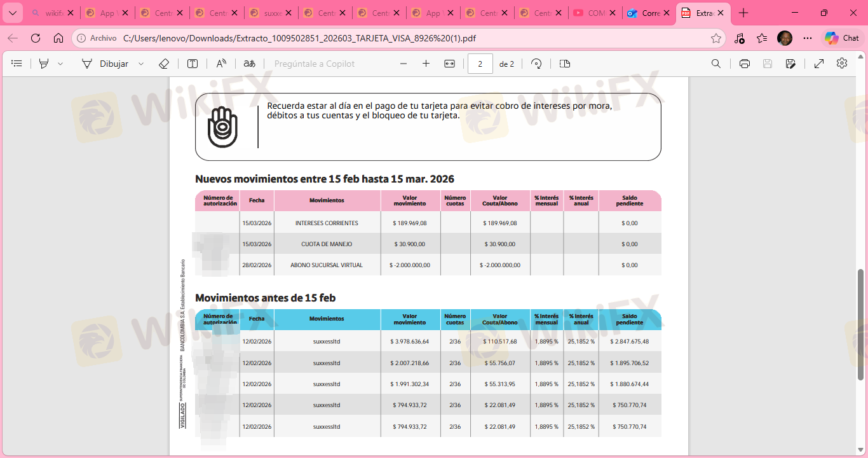Click the value $ 2.007.218,66
The image size is (868, 458).
tap(410, 363)
